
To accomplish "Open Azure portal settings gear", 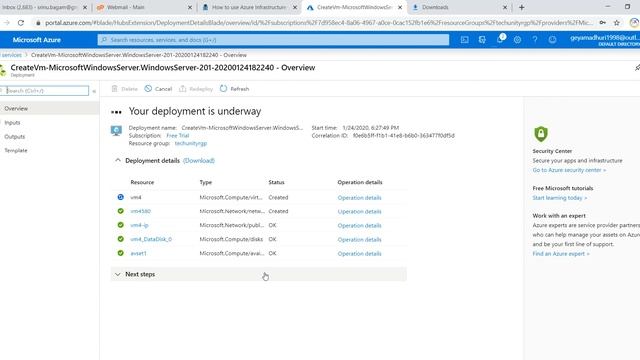I will [x=517, y=40].
